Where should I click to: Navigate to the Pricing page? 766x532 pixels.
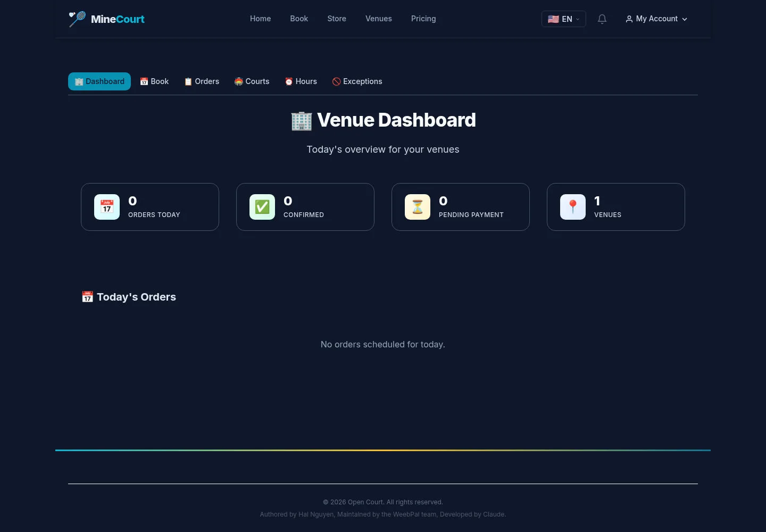pos(423,19)
